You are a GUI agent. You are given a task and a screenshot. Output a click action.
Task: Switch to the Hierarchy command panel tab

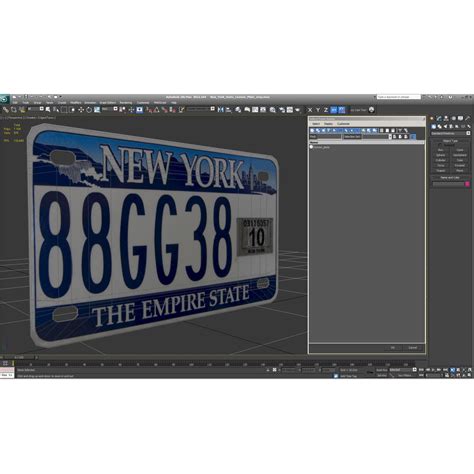click(x=446, y=118)
